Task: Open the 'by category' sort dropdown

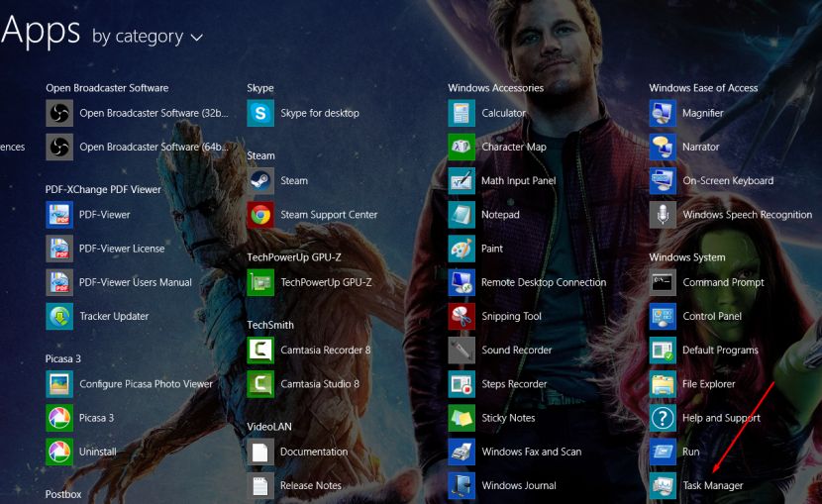Action: 148,37
